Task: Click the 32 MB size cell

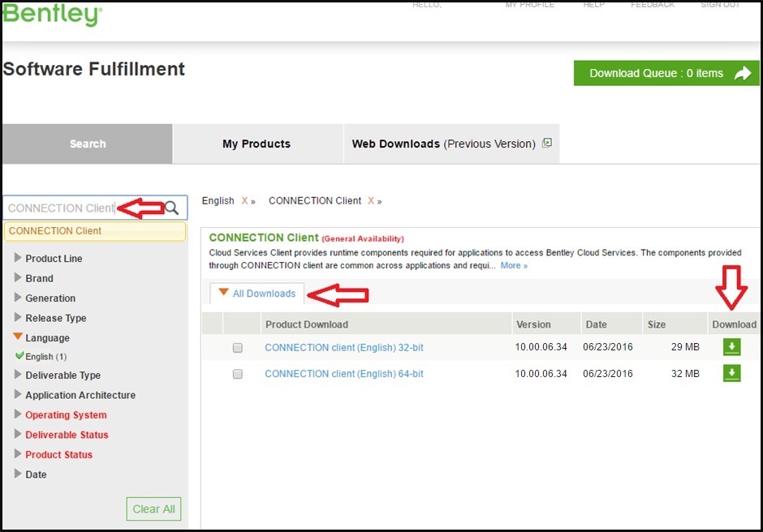Action: coord(685,374)
